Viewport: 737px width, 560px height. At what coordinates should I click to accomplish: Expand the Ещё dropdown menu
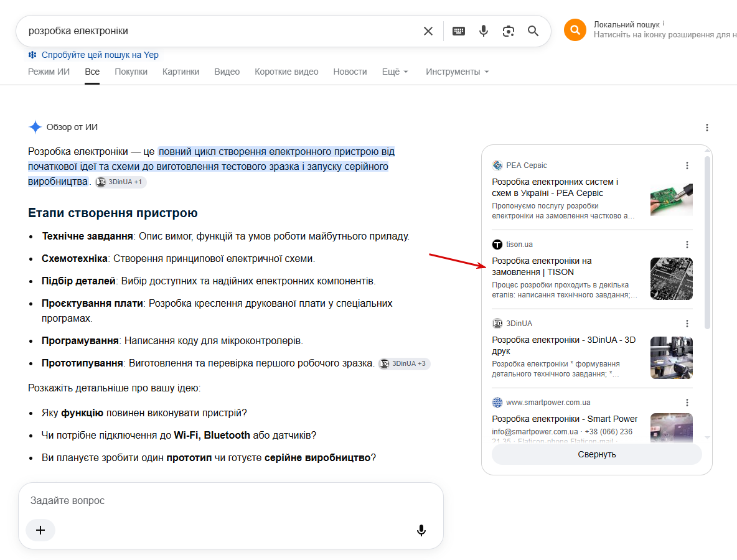[x=395, y=72]
